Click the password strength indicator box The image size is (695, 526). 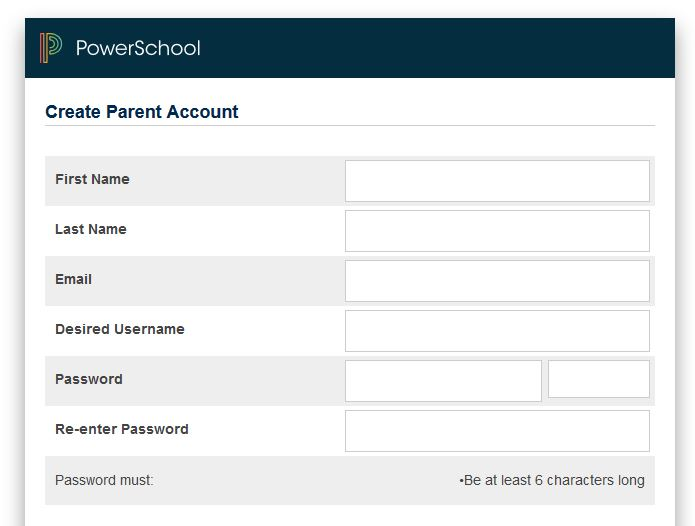tap(599, 379)
